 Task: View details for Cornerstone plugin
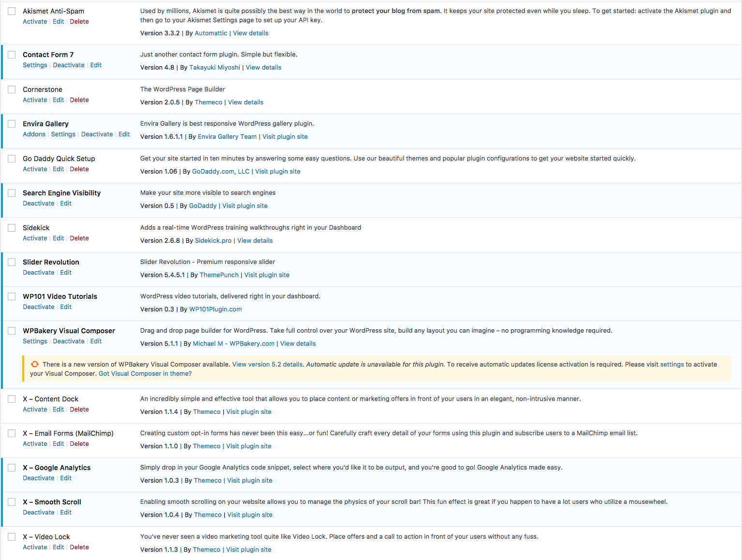[x=246, y=102]
